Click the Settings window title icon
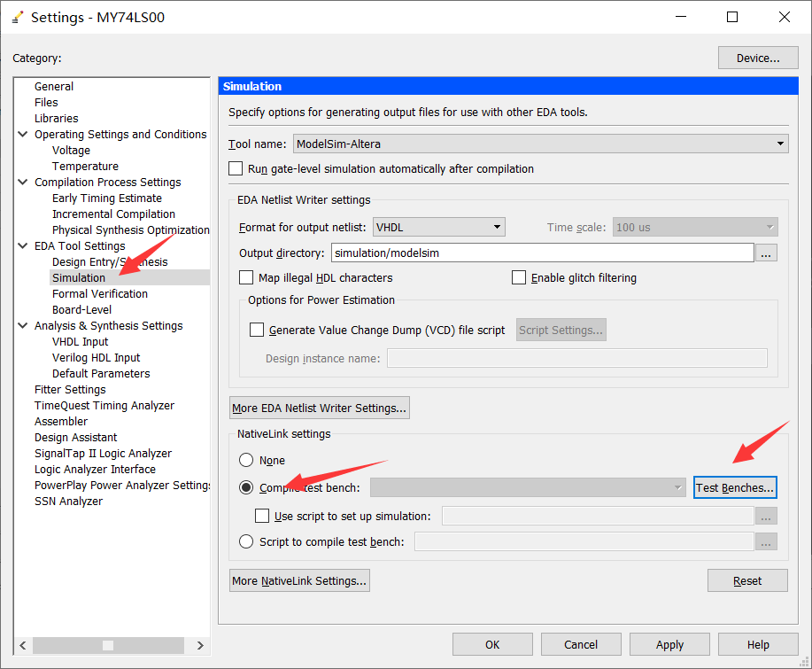Image resolution: width=812 pixels, height=669 pixels. click(18, 17)
